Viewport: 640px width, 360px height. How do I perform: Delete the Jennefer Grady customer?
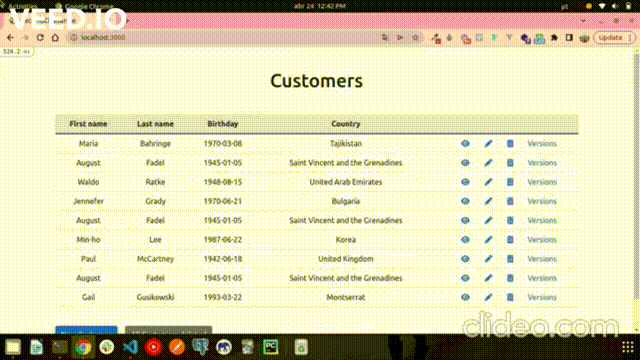(510, 201)
